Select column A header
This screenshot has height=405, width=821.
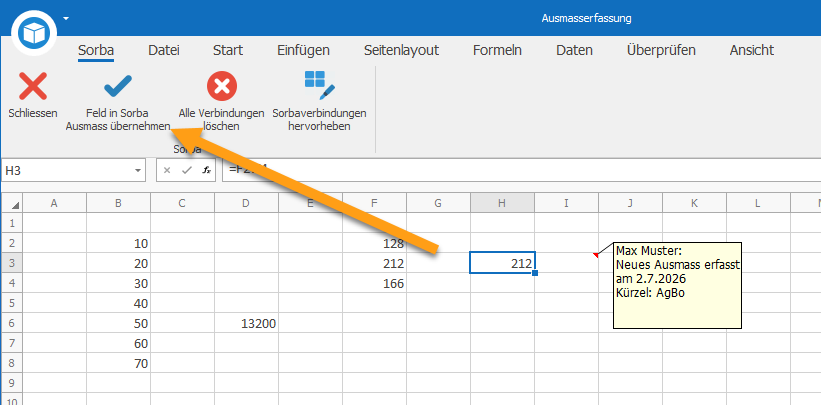[x=54, y=203]
